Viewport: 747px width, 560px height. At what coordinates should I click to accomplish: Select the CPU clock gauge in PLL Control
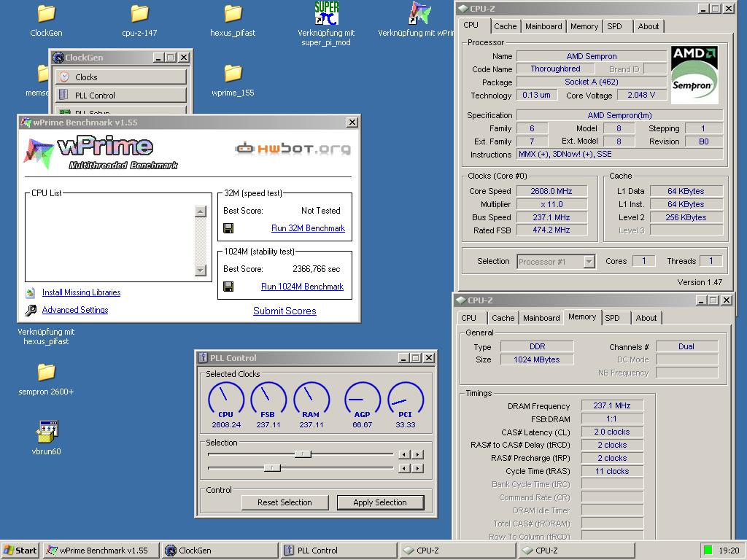(226, 399)
